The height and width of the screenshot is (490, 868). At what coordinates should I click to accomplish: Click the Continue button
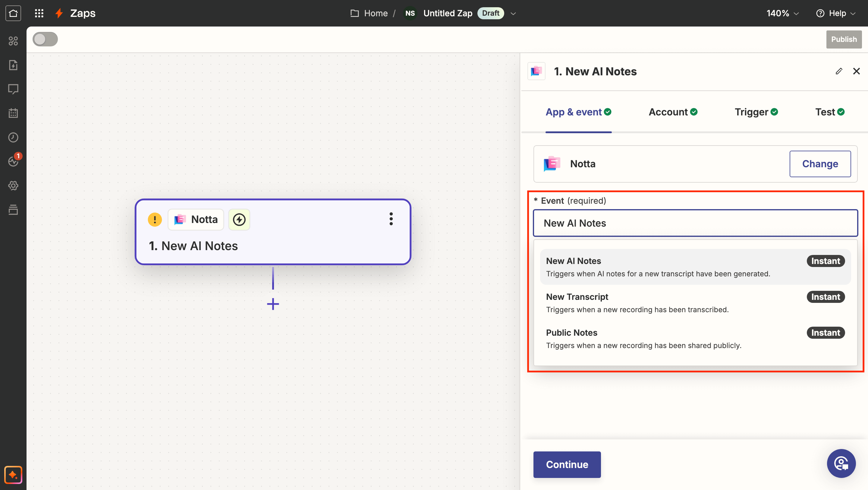tap(567, 464)
